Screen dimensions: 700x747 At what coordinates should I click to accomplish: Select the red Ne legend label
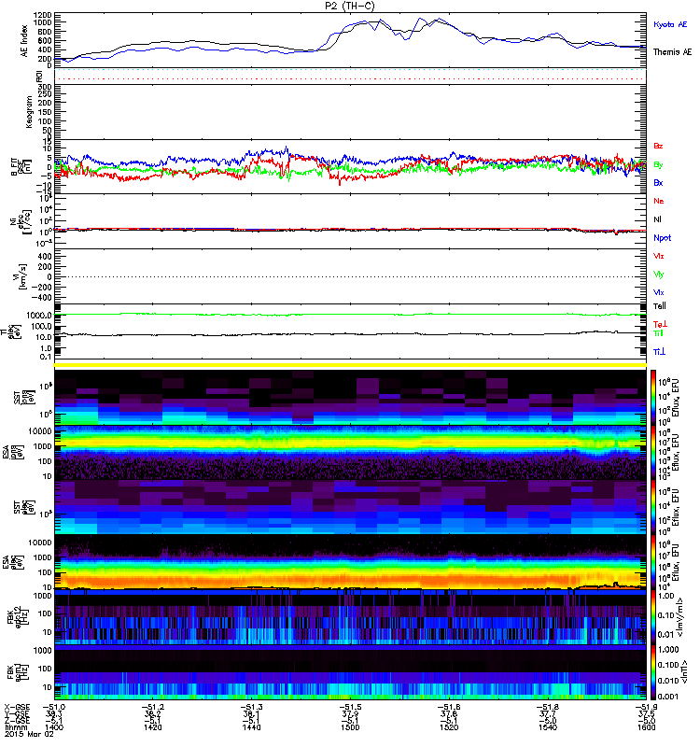coord(659,201)
